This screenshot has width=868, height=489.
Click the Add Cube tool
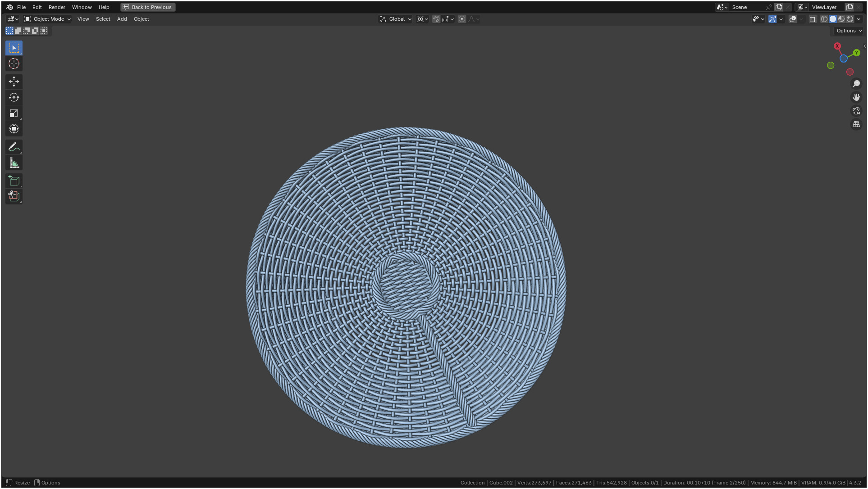point(14,181)
